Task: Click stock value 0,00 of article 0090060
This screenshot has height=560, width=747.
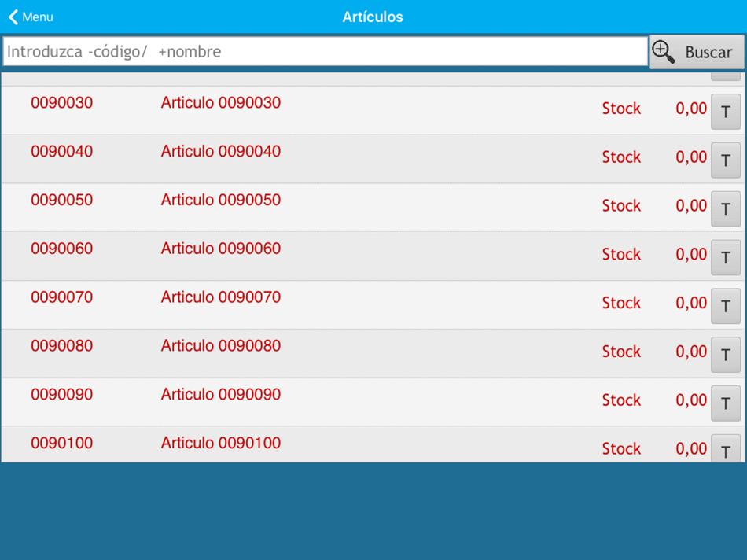Action: [x=691, y=255]
